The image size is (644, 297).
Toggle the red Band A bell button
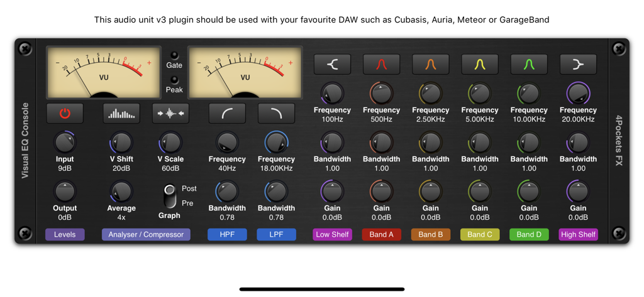tap(382, 65)
